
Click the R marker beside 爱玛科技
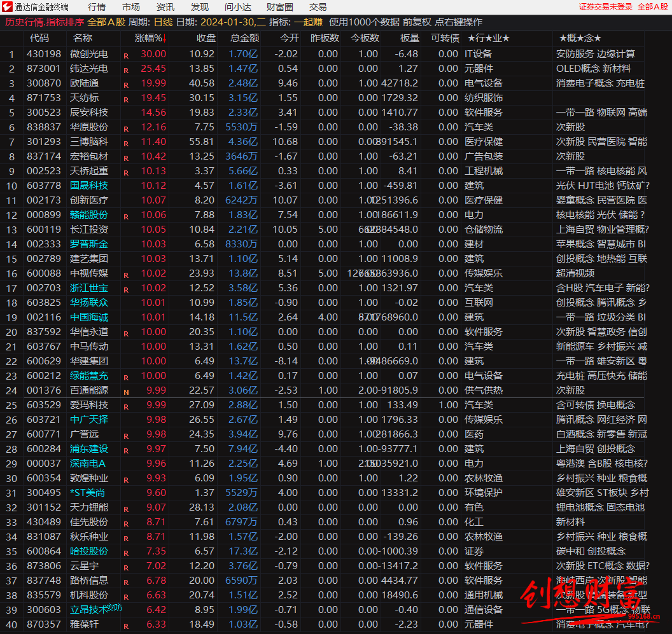[126, 406]
